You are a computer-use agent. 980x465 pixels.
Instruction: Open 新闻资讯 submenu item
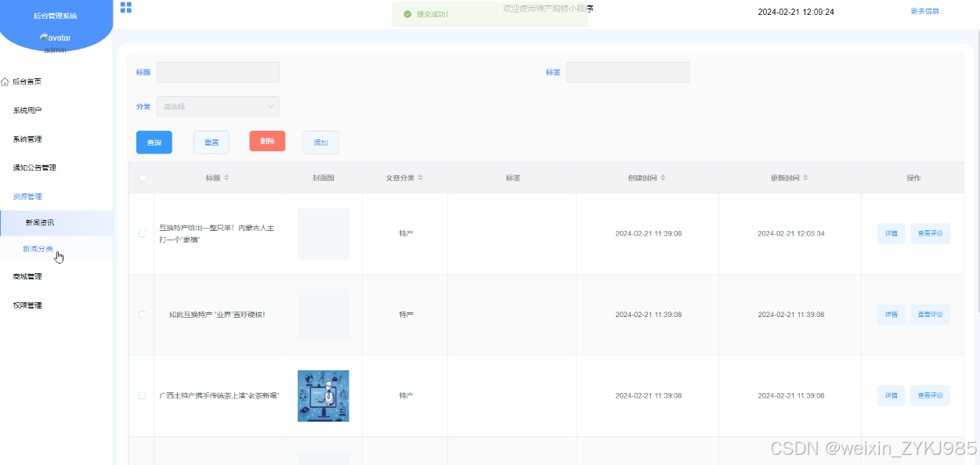pyautogui.click(x=56, y=223)
